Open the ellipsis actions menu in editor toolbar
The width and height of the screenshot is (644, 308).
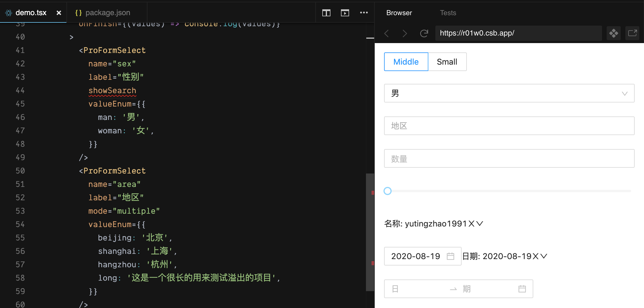coord(364,13)
